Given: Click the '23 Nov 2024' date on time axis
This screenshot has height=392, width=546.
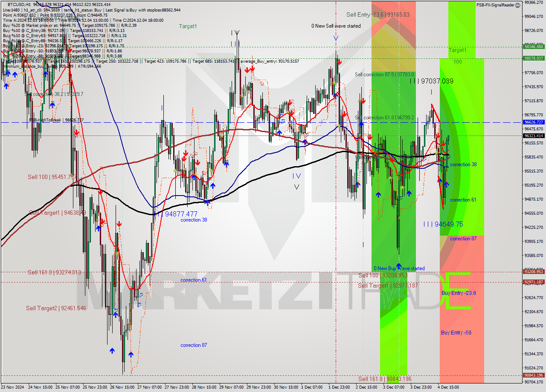Looking at the screenshot, I should point(13,388).
